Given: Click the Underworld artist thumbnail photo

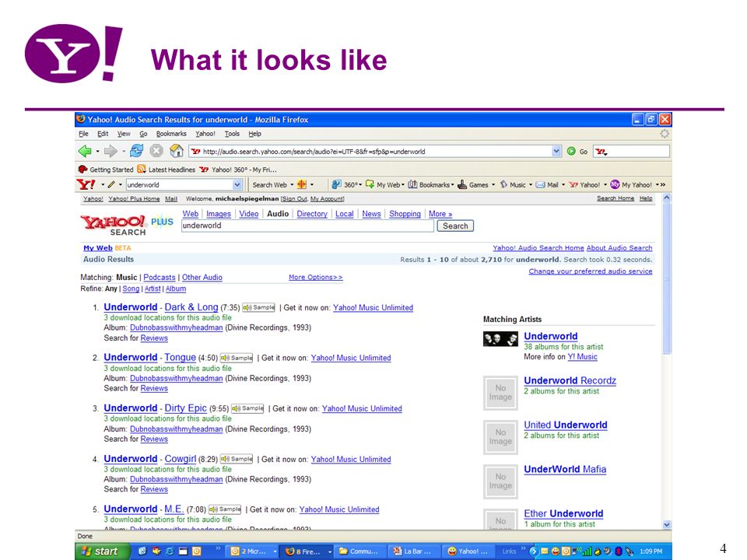Looking at the screenshot, I should [500, 338].
